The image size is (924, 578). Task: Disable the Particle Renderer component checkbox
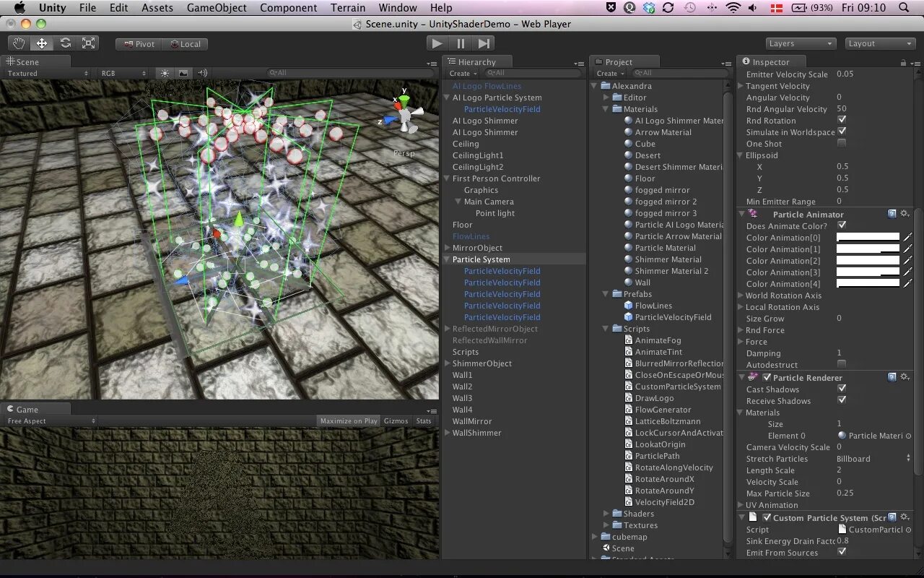tap(767, 377)
